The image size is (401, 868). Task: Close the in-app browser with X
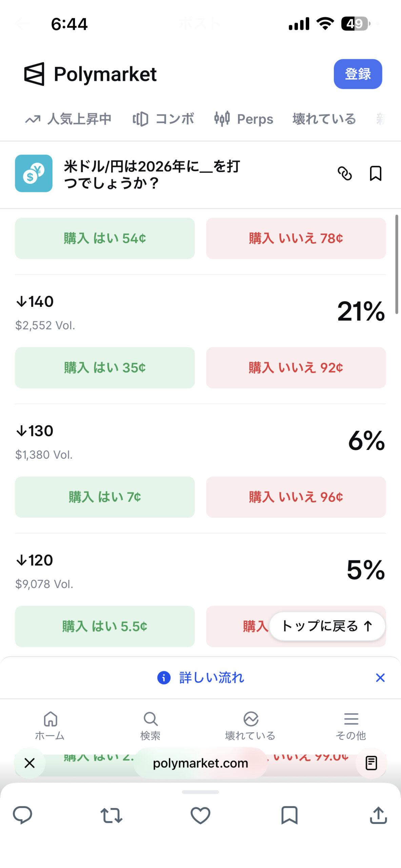click(30, 763)
